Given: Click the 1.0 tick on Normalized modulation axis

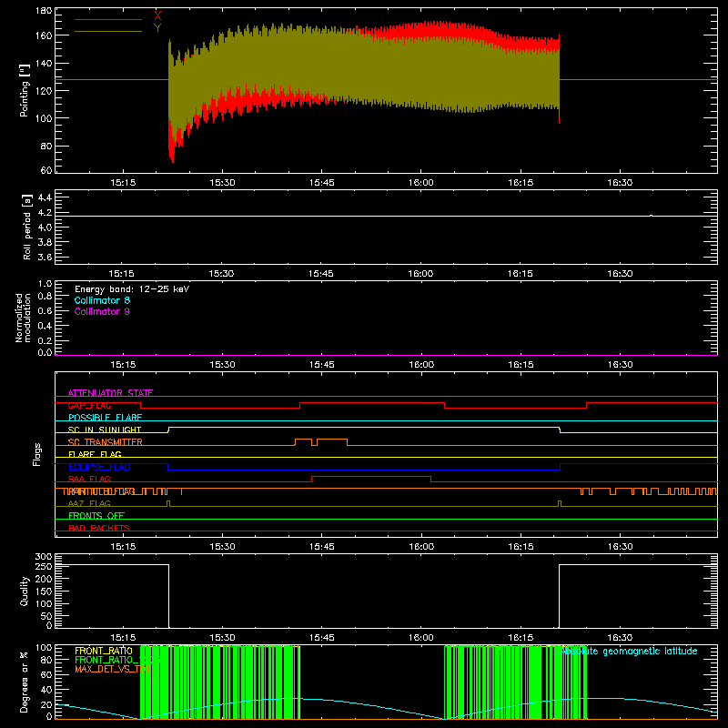Looking at the screenshot, I should click(45, 284).
